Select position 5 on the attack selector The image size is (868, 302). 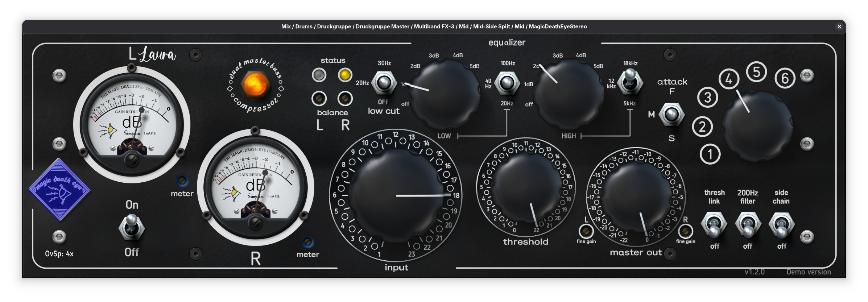pyautogui.click(x=756, y=72)
